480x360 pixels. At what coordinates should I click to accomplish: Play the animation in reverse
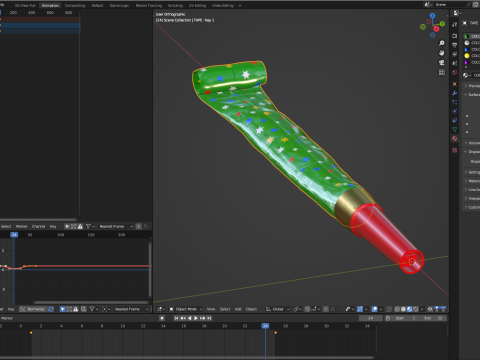[189, 318]
